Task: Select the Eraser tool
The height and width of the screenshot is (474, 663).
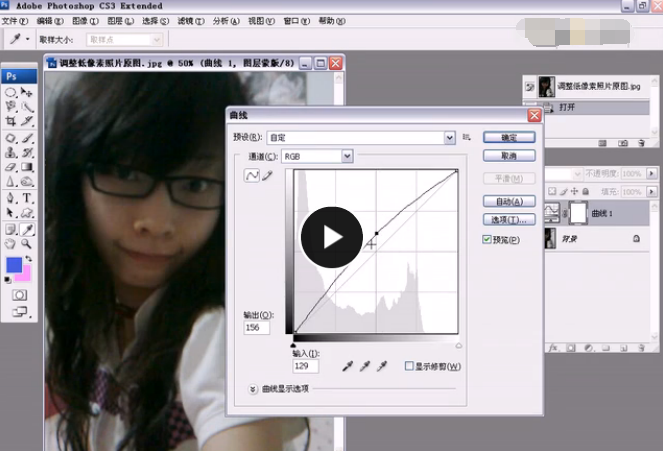Action: click(11, 167)
